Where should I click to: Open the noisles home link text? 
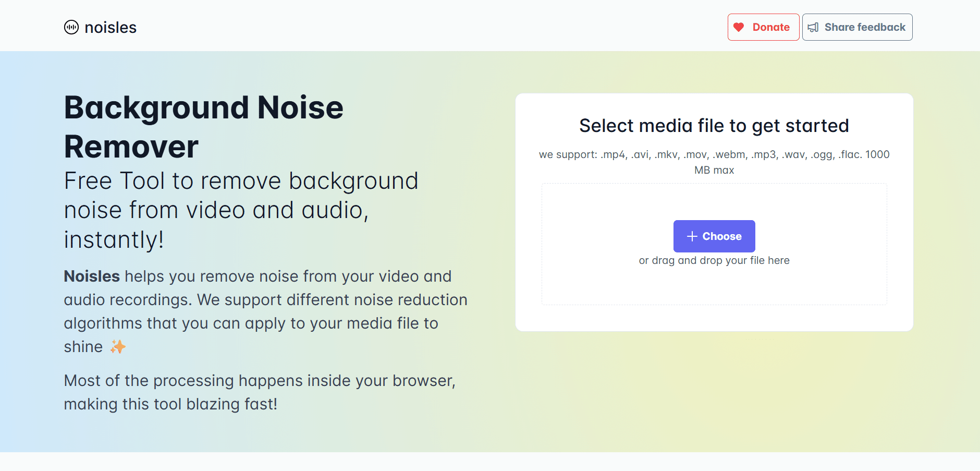tap(111, 27)
